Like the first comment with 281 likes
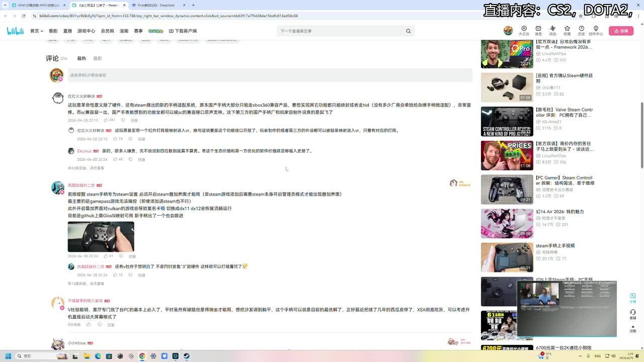The width and height of the screenshot is (644, 362). point(106,120)
